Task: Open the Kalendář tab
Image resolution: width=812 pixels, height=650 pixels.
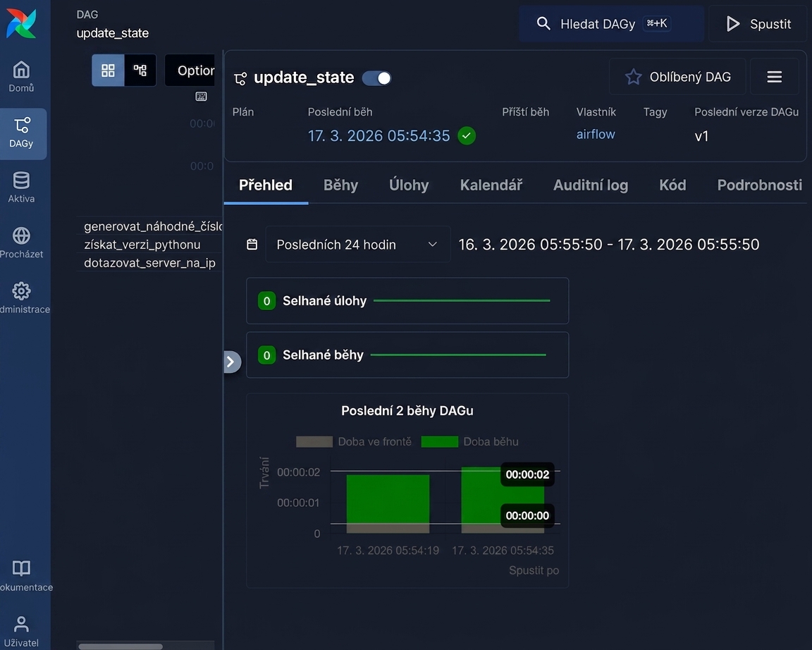Action: [491, 185]
